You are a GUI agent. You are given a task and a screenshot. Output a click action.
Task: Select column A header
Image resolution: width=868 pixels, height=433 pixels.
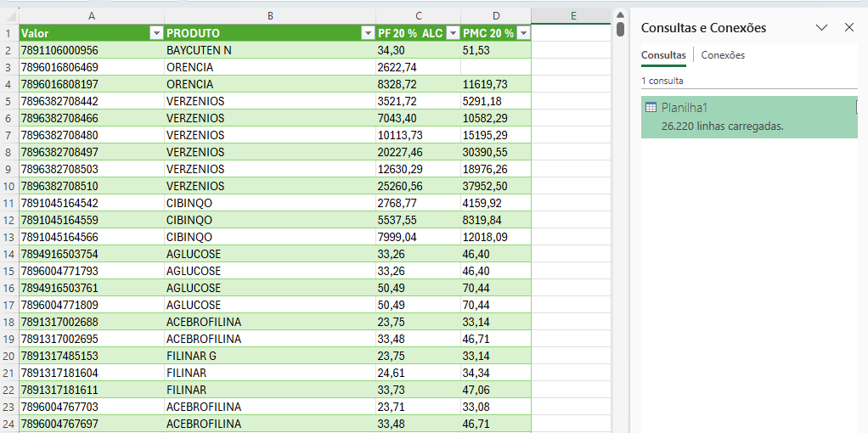coord(92,16)
